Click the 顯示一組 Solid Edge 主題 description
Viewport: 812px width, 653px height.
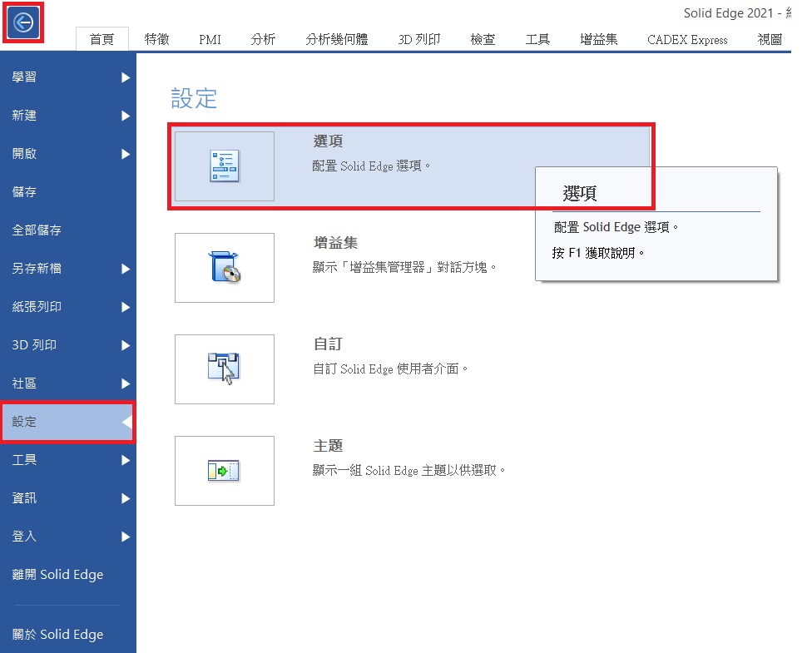pos(408,471)
